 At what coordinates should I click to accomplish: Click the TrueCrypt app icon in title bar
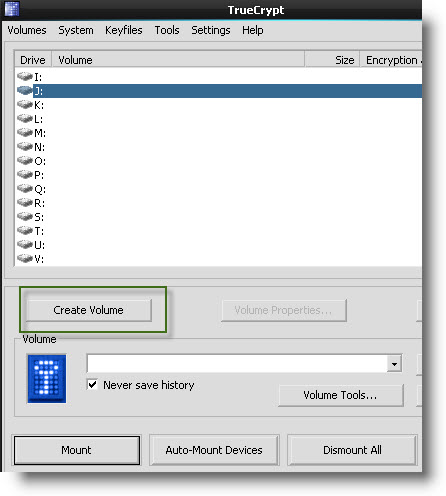click(x=12, y=9)
